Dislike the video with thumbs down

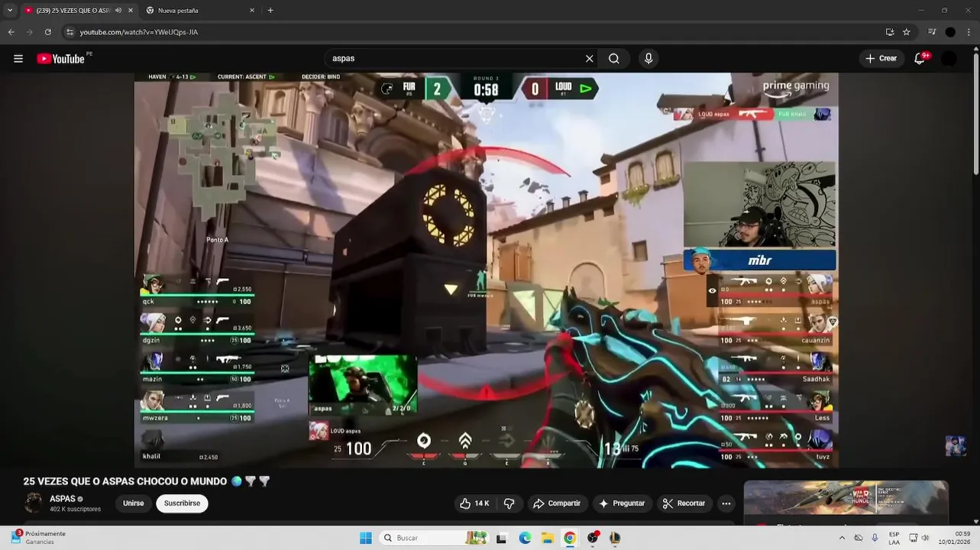pyautogui.click(x=509, y=503)
